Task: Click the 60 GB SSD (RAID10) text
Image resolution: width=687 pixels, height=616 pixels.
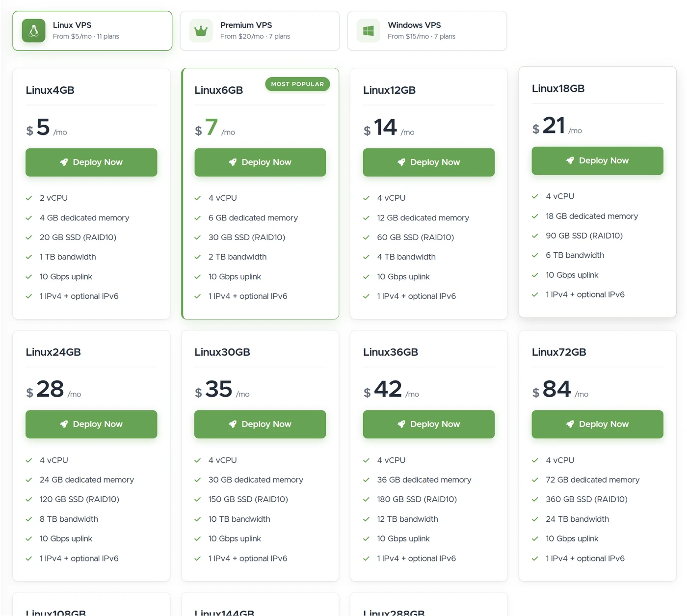Action: (x=416, y=238)
